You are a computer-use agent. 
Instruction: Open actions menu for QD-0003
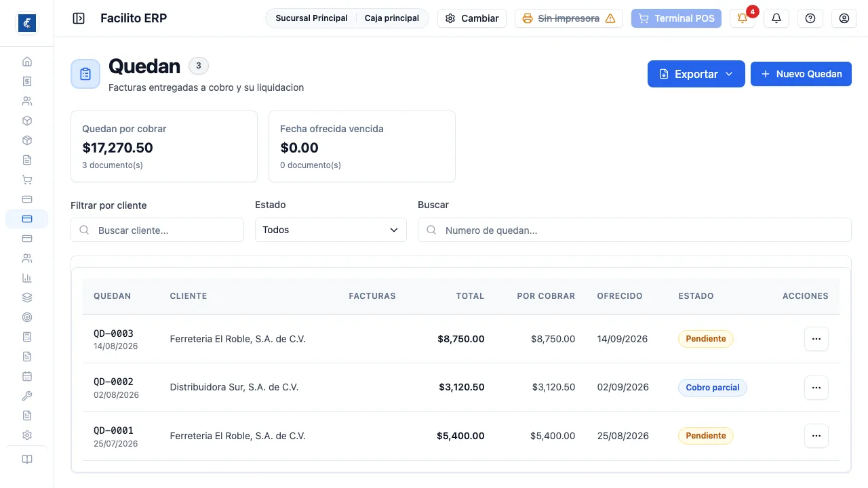(x=816, y=339)
